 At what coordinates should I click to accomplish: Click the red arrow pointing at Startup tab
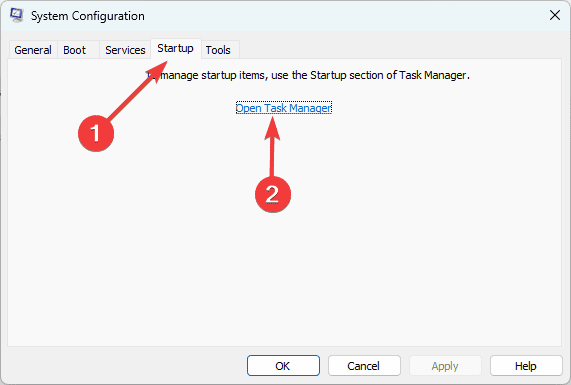click(137, 91)
